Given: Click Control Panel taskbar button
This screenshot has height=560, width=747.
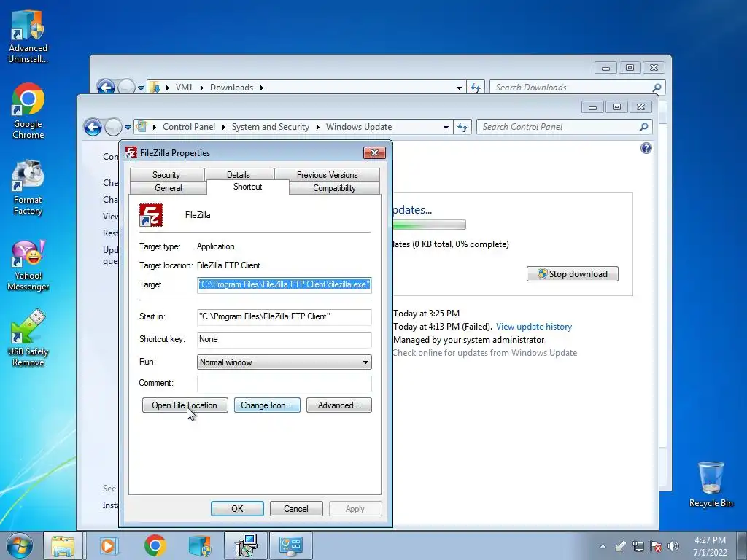Looking at the screenshot, I should pyautogui.click(x=291, y=545).
